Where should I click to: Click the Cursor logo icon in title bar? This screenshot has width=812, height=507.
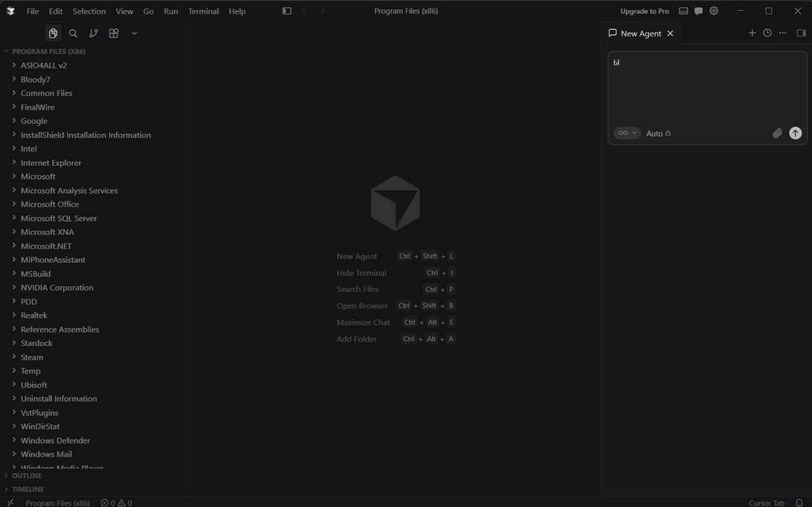(x=11, y=11)
